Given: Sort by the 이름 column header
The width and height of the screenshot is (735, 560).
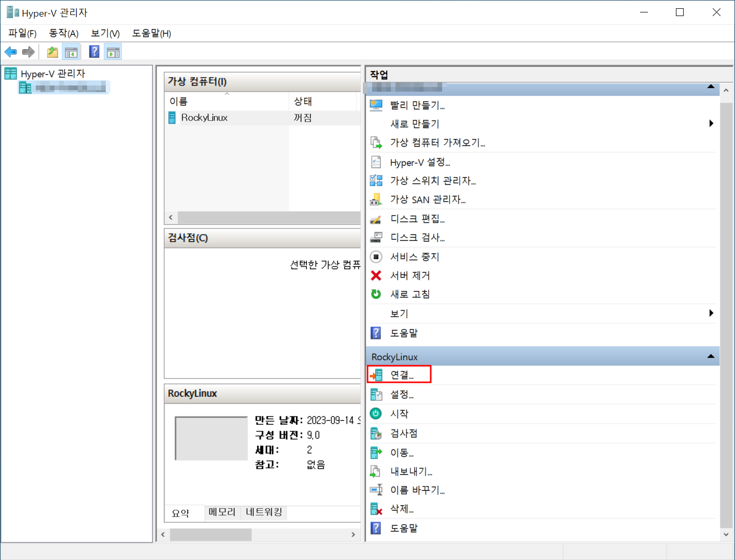Looking at the screenshot, I should (227, 101).
